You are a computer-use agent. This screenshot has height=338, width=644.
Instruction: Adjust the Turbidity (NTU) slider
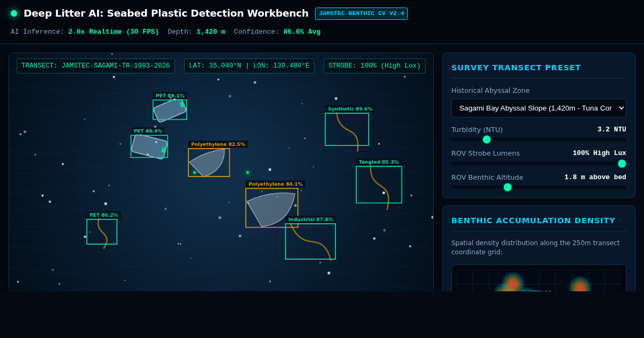[x=538, y=139]
